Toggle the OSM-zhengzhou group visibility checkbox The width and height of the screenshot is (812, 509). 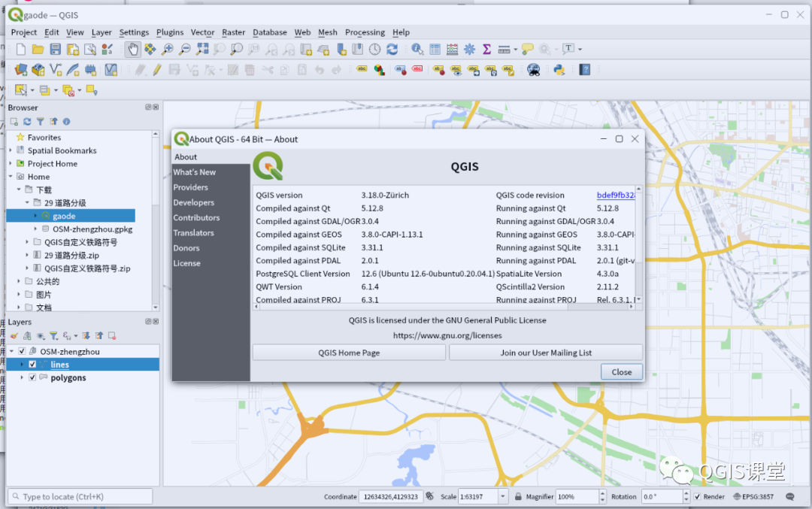pos(23,351)
